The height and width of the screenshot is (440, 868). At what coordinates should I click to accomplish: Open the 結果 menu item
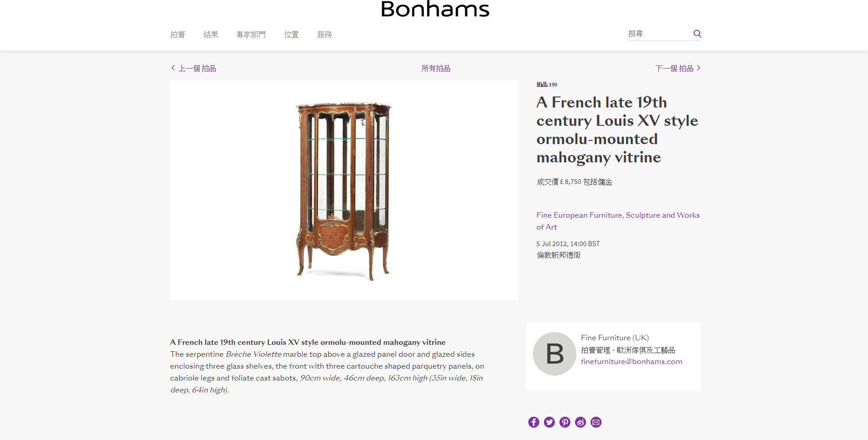pos(211,35)
